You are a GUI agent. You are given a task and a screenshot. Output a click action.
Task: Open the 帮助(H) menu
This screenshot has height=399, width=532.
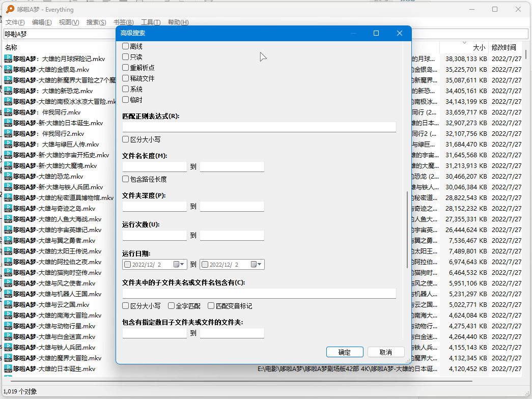pyautogui.click(x=178, y=22)
